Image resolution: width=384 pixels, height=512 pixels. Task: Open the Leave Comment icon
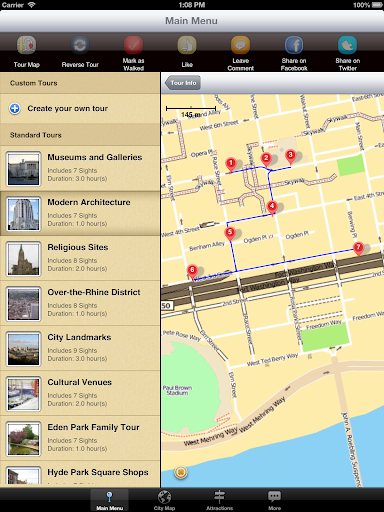[240, 45]
